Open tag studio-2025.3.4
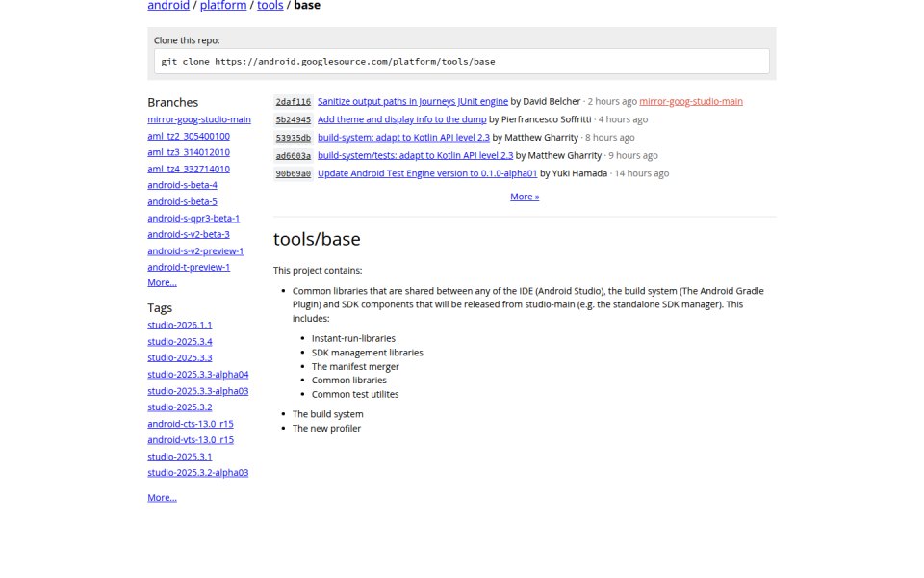This screenshot has width=924, height=578. [x=180, y=341]
